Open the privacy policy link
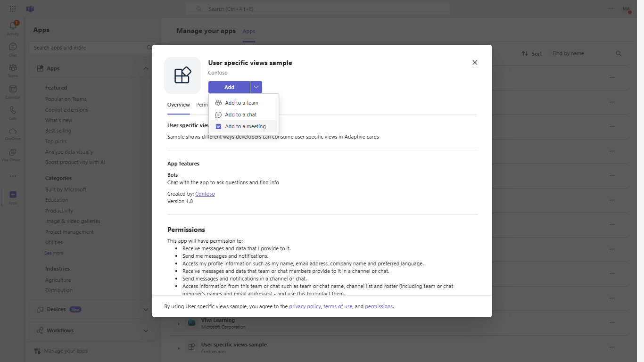 [x=305, y=306]
